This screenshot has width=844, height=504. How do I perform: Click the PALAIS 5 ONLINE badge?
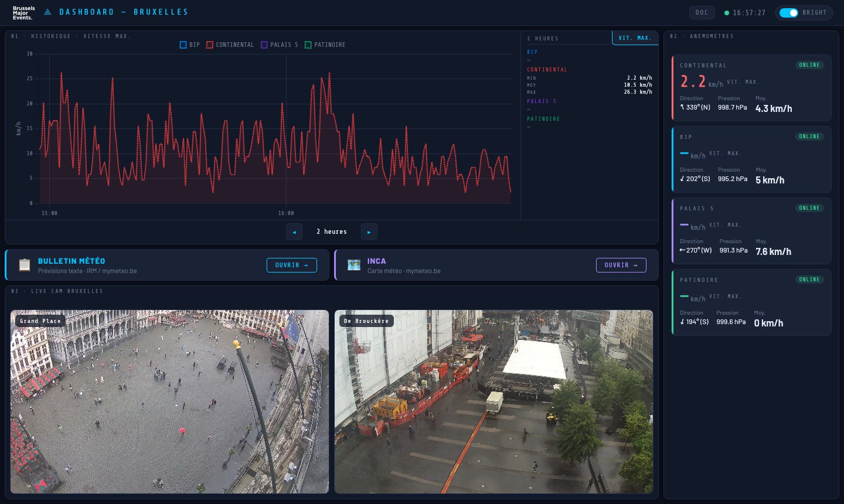809,208
